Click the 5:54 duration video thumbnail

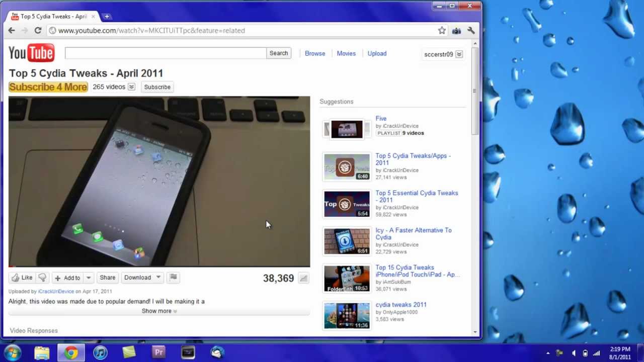point(347,204)
